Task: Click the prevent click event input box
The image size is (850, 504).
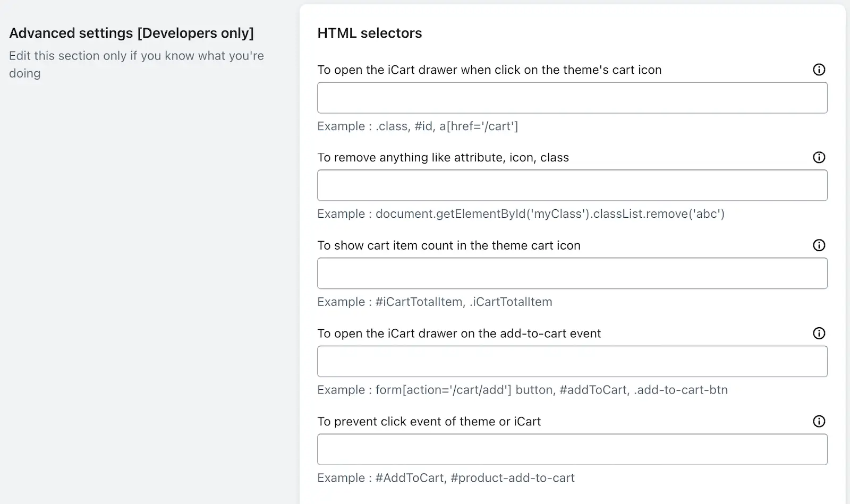Action: pyautogui.click(x=572, y=450)
